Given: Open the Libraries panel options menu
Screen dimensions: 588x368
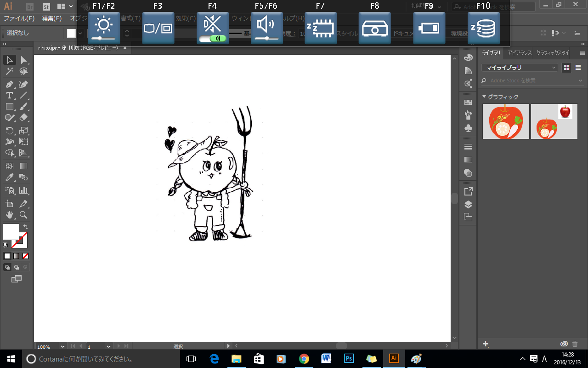Looking at the screenshot, I should pos(582,53).
